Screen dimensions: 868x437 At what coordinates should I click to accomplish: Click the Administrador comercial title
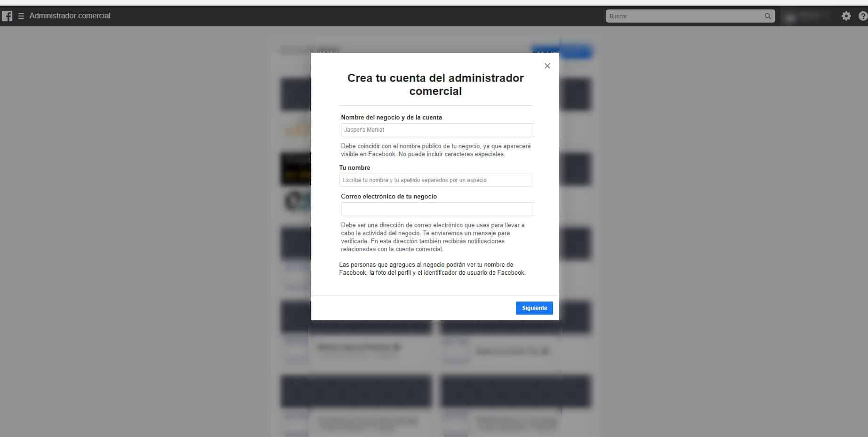pos(70,16)
